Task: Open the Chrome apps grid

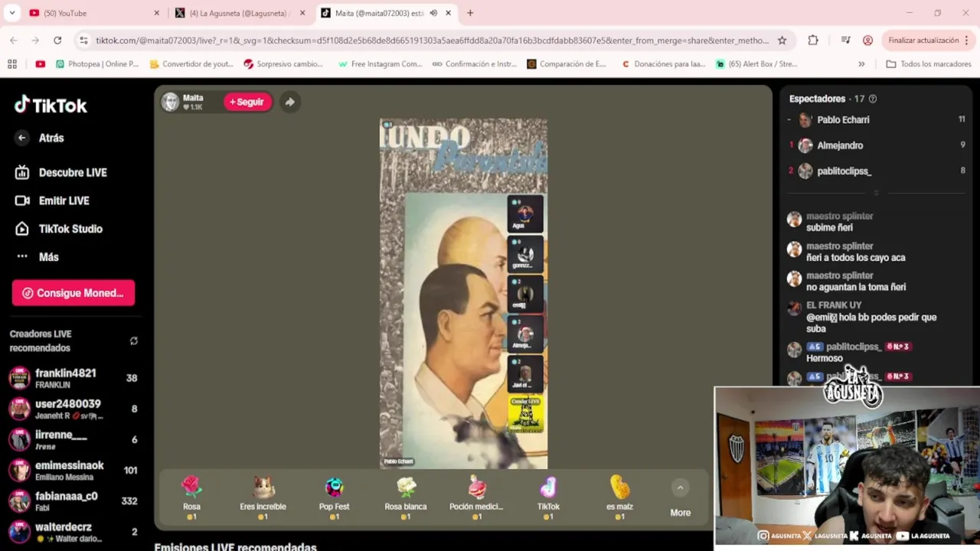Action: (11, 64)
